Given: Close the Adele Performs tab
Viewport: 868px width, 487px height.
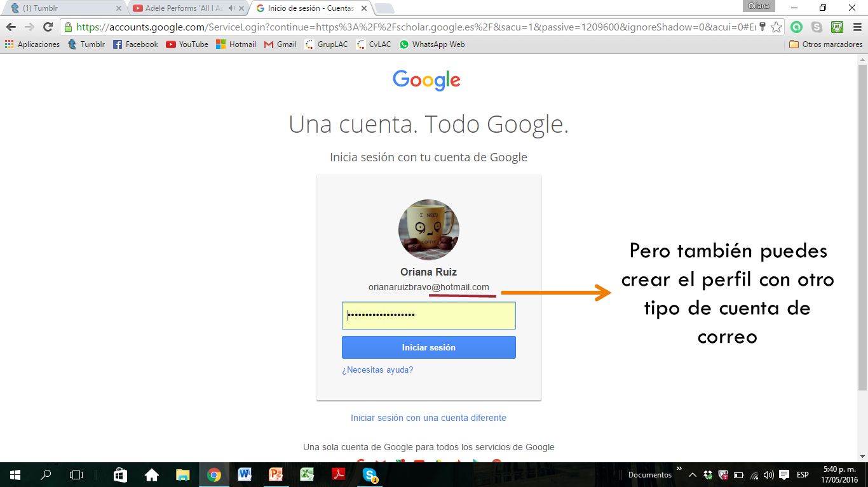Looking at the screenshot, I should point(241,8).
